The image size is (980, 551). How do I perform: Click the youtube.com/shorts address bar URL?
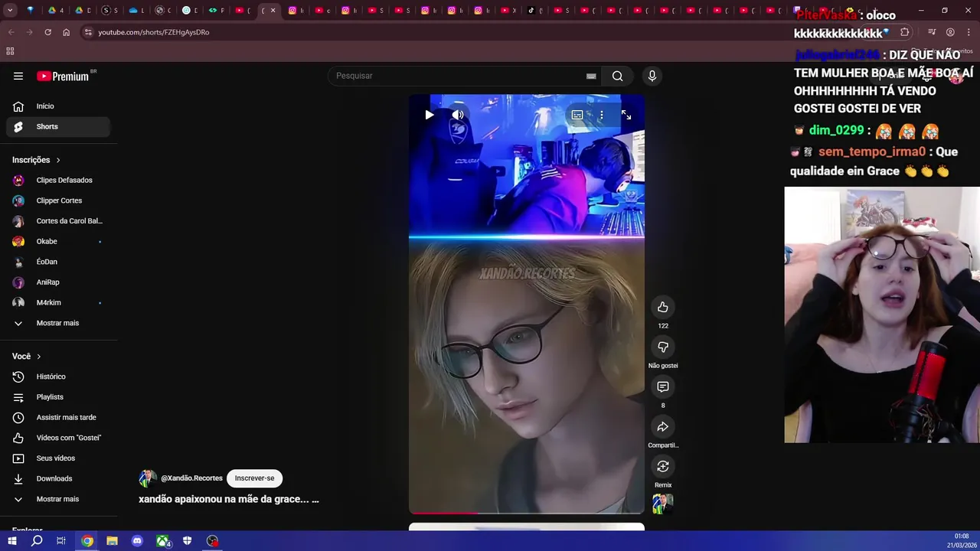coord(153,32)
